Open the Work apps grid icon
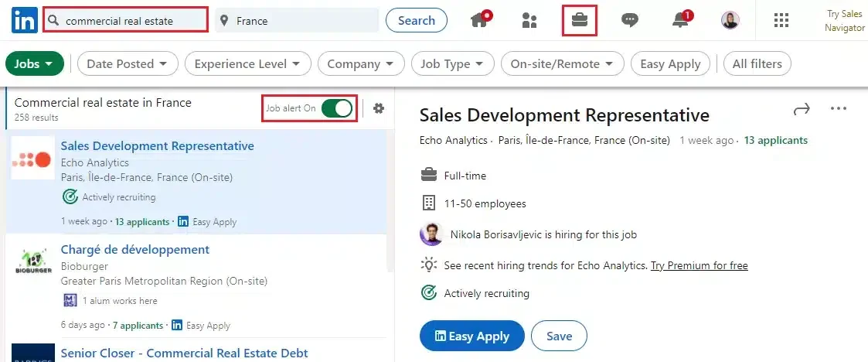This screenshot has width=868, height=362. pos(781,21)
